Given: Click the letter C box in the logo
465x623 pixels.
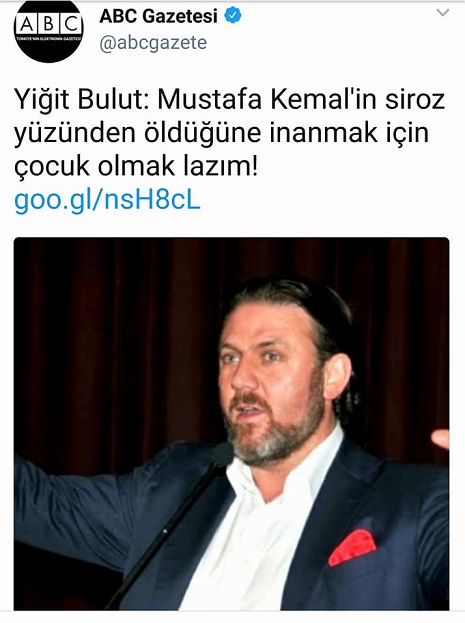Looking at the screenshot, I should click(71, 25).
